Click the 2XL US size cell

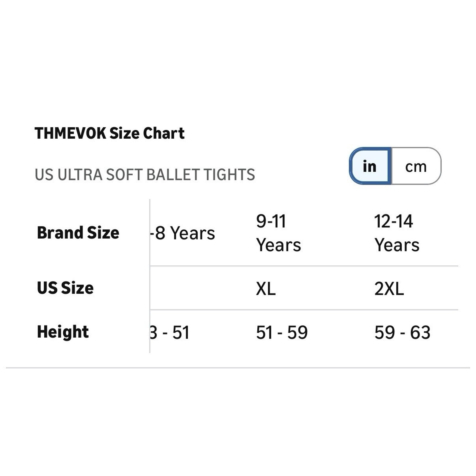389,289
